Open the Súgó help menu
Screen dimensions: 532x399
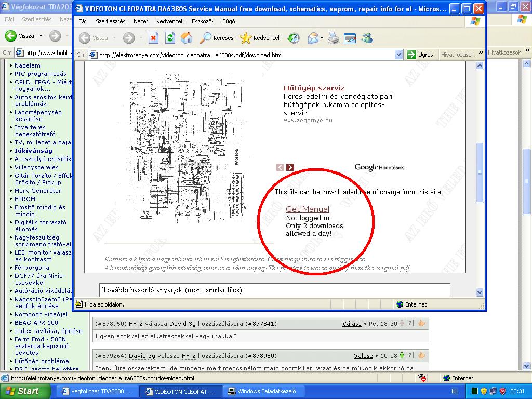[229, 21]
